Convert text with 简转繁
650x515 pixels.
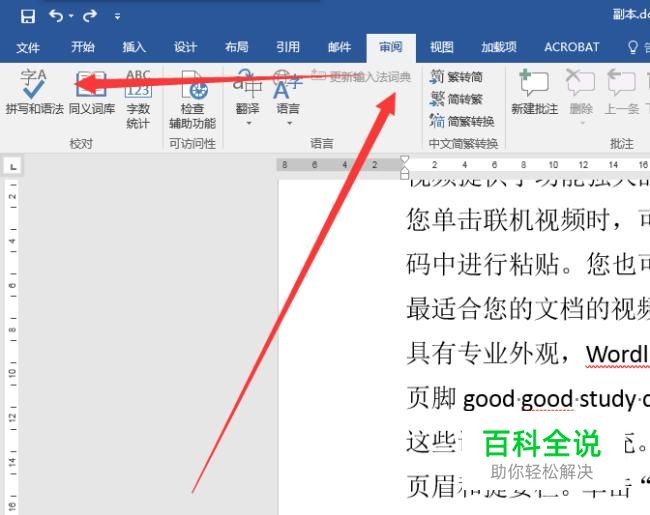(456, 99)
